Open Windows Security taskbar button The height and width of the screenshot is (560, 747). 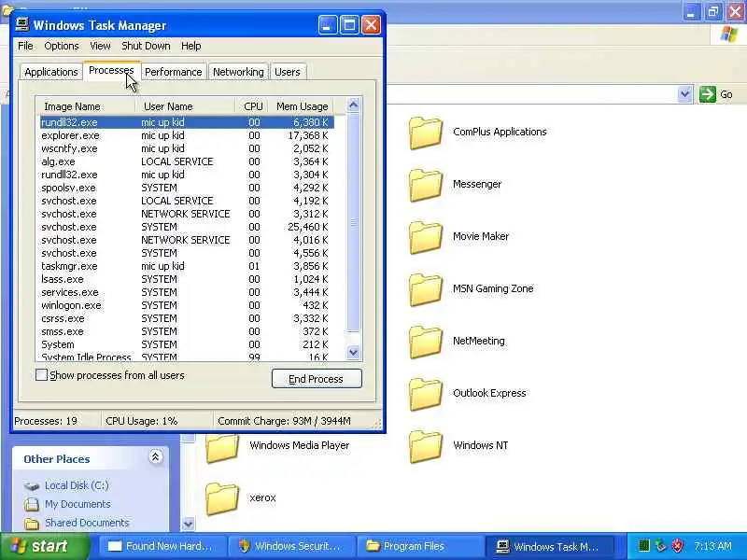tap(290, 546)
